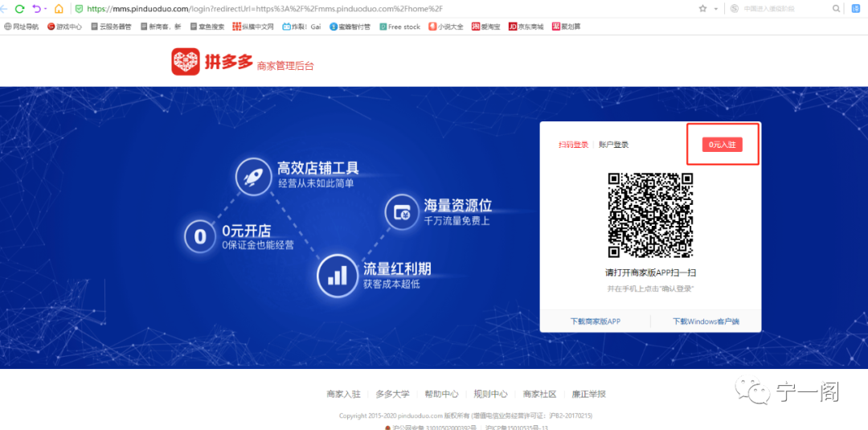Open the 纵横中文网 bookmark

(253, 27)
